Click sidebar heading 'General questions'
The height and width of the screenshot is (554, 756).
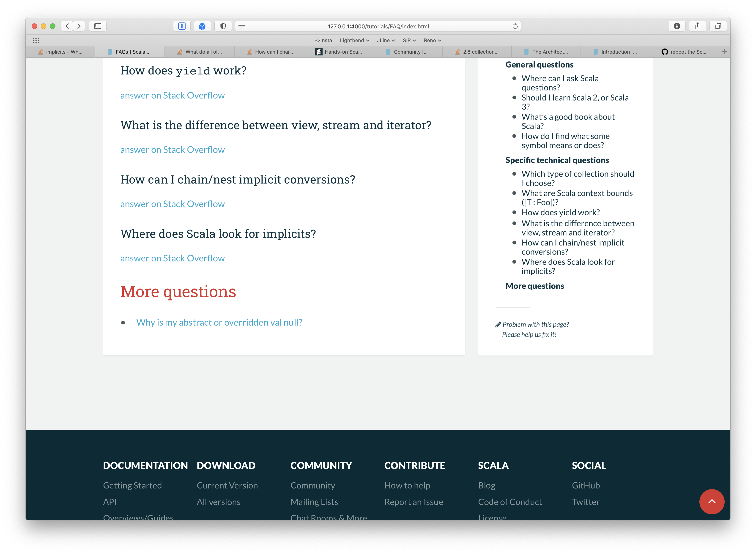[x=540, y=64]
